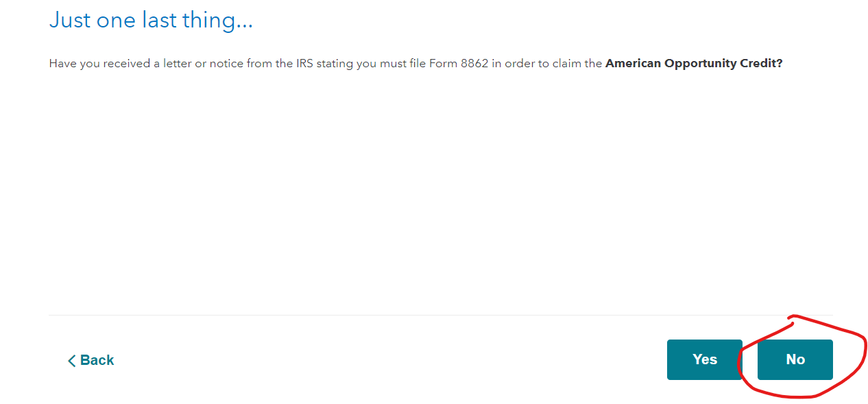Answer No to the Form 8862 question
This screenshot has width=868, height=404.
click(x=795, y=359)
